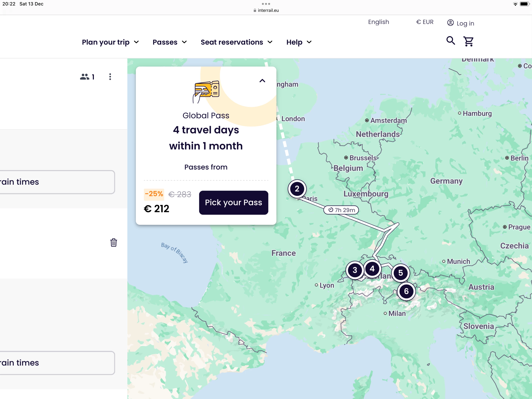The height and width of the screenshot is (399, 532).
Task: Expand the Plan your trip menu
Action: point(110,42)
